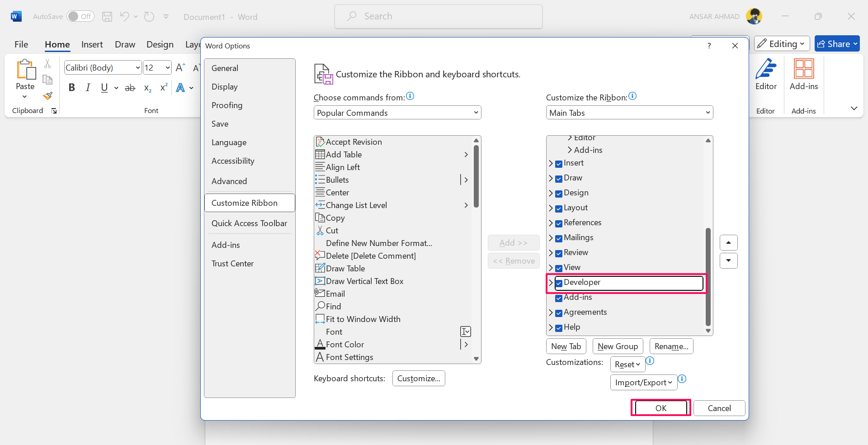The height and width of the screenshot is (445, 868).
Task: Move selected tab down with arrow button
Action: [x=728, y=260]
